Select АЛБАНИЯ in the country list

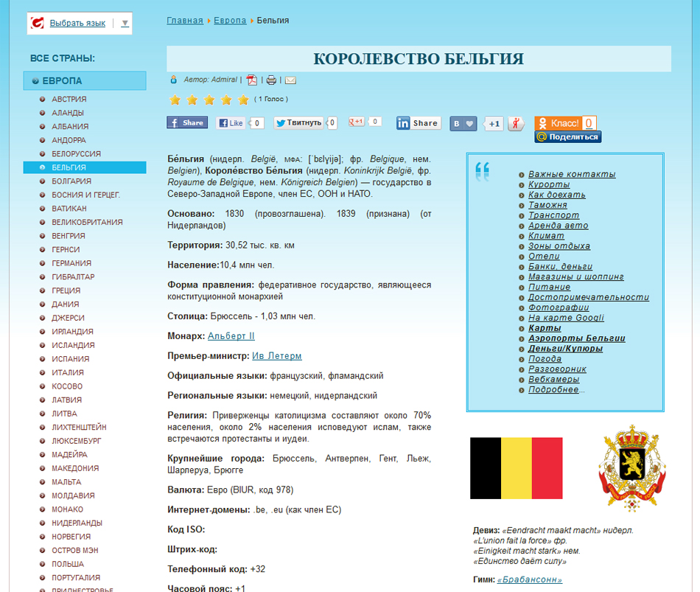tap(70, 127)
